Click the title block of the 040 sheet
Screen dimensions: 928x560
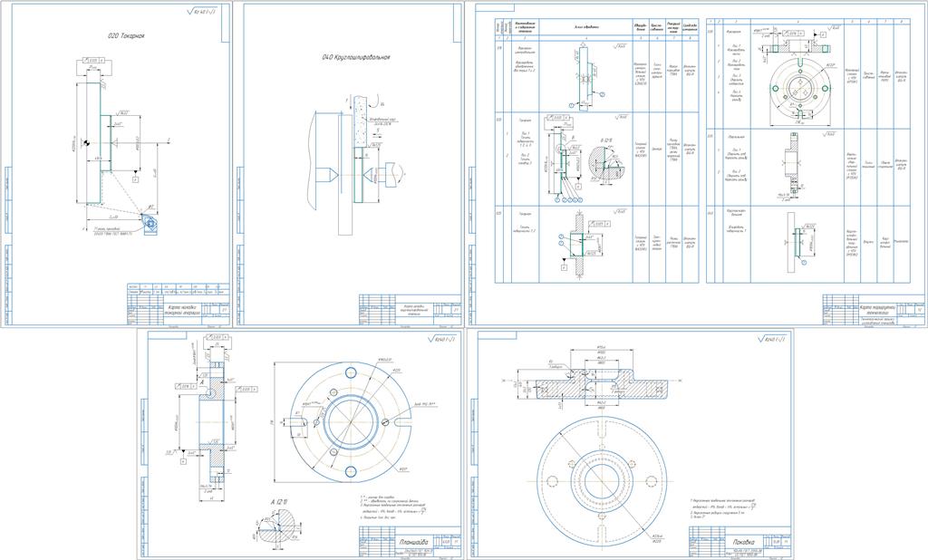(410, 310)
